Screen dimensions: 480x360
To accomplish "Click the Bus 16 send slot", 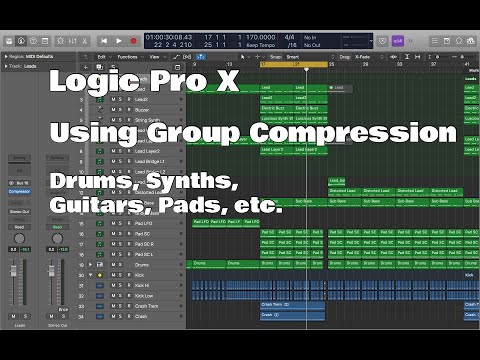I will tap(19, 183).
